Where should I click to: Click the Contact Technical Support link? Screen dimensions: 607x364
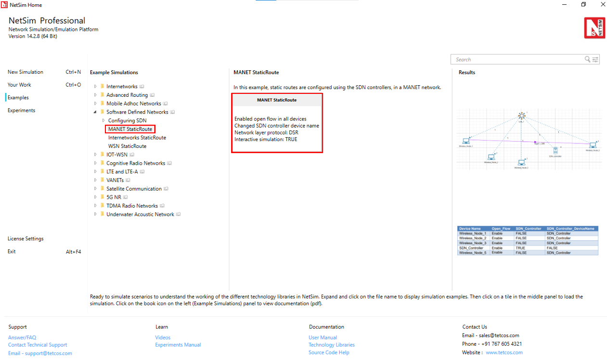click(38, 345)
